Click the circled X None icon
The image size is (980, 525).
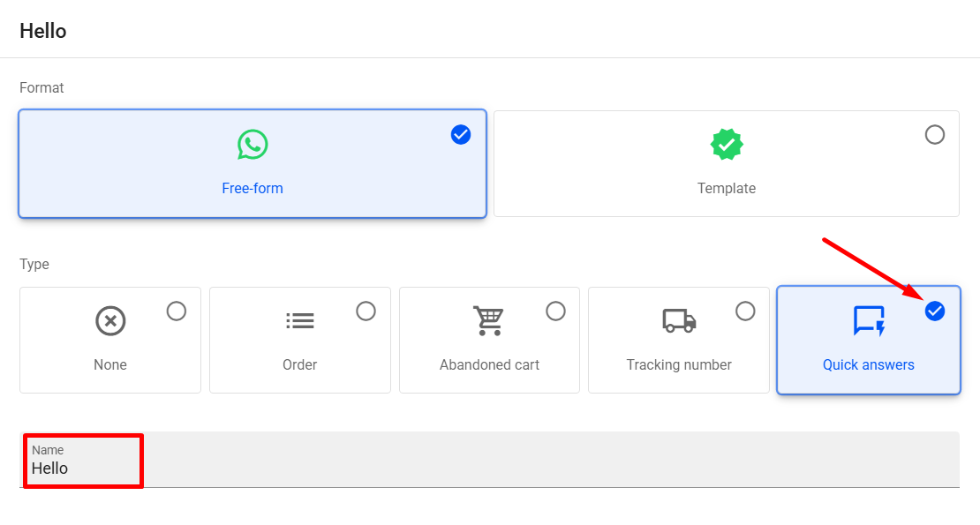tap(110, 321)
